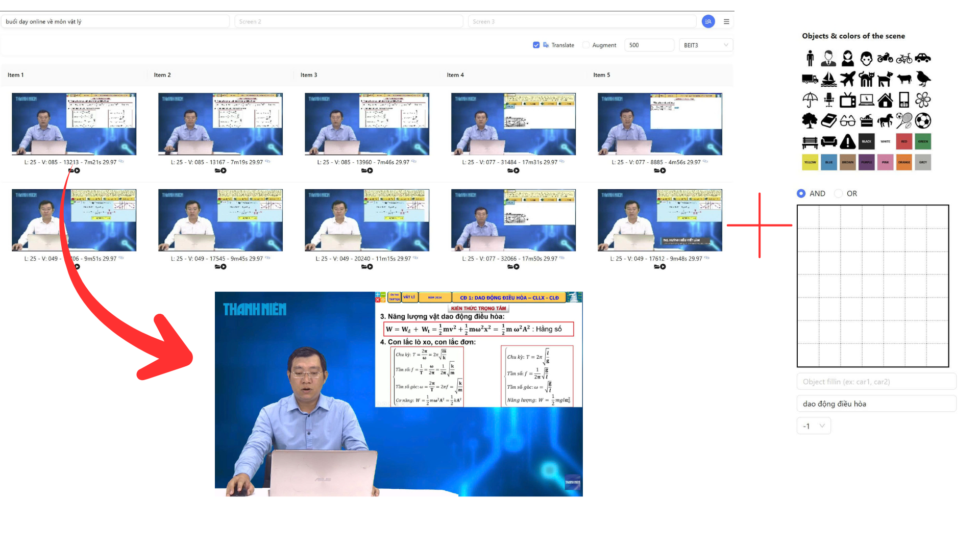Select the bicycle object icon

(904, 58)
